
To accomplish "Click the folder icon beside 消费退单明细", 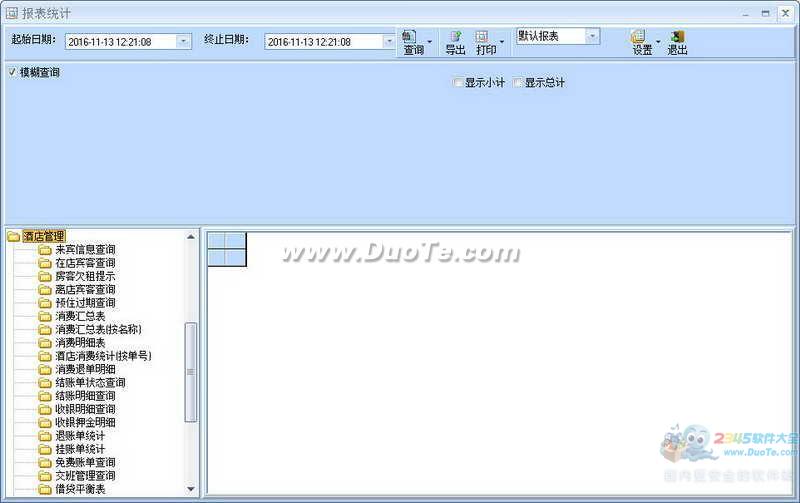I will pyautogui.click(x=45, y=369).
